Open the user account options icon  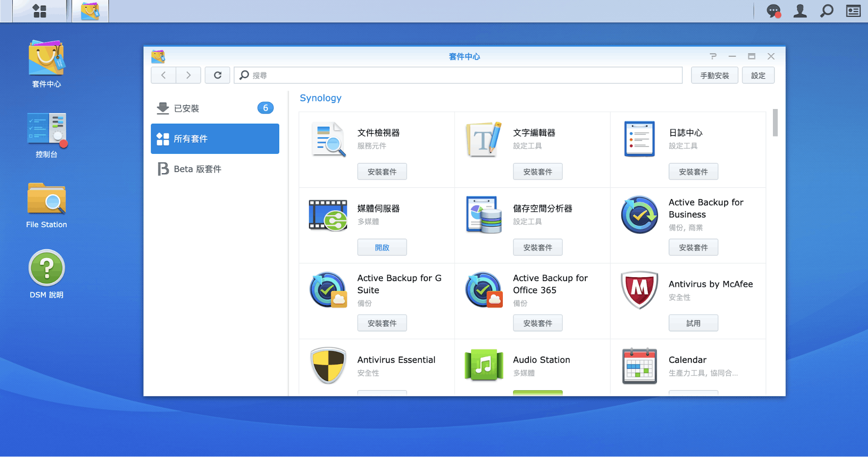point(800,11)
